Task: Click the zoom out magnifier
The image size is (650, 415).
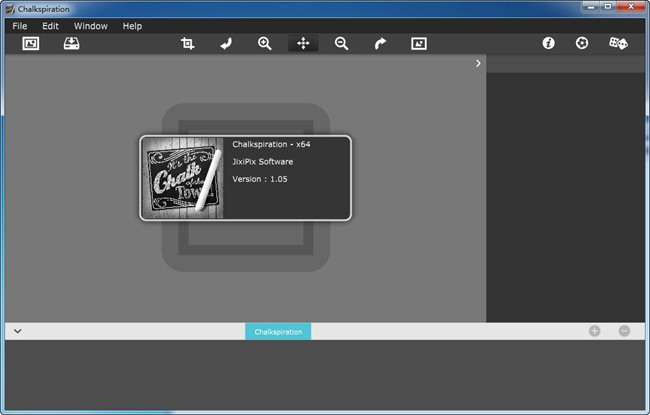Action: click(342, 44)
